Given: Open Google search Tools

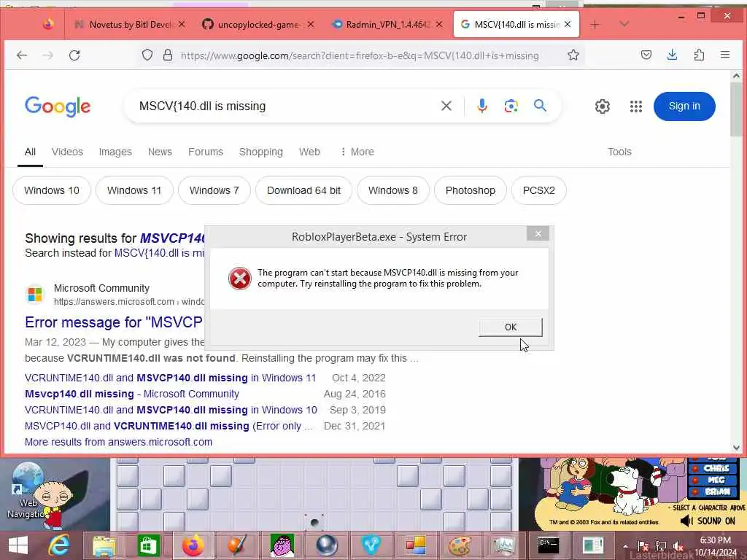Looking at the screenshot, I should coord(619,152).
